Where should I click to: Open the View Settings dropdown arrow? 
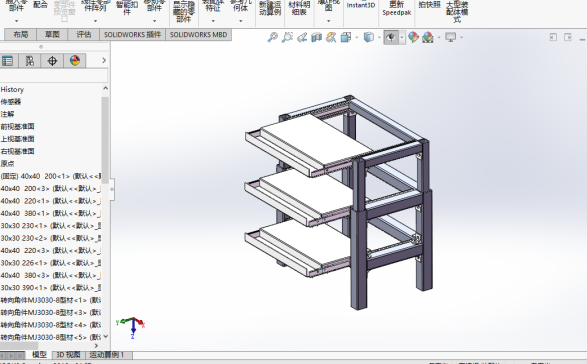point(461,37)
